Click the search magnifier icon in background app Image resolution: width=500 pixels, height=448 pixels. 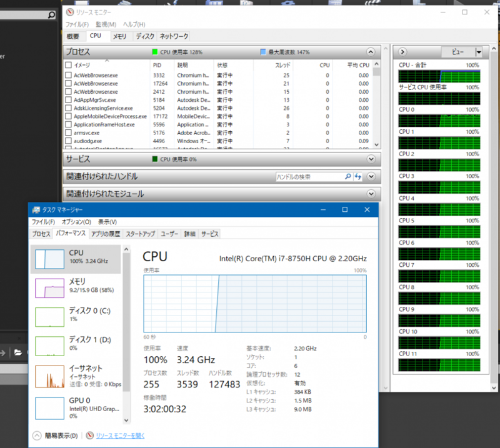click(51, 14)
